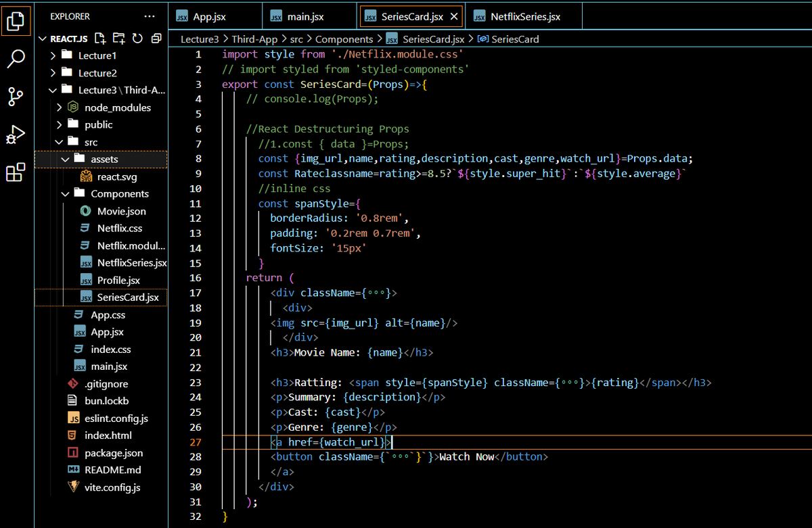Switch to the NetflixSeries.jsx tab
The image size is (812, 528).
525,16
